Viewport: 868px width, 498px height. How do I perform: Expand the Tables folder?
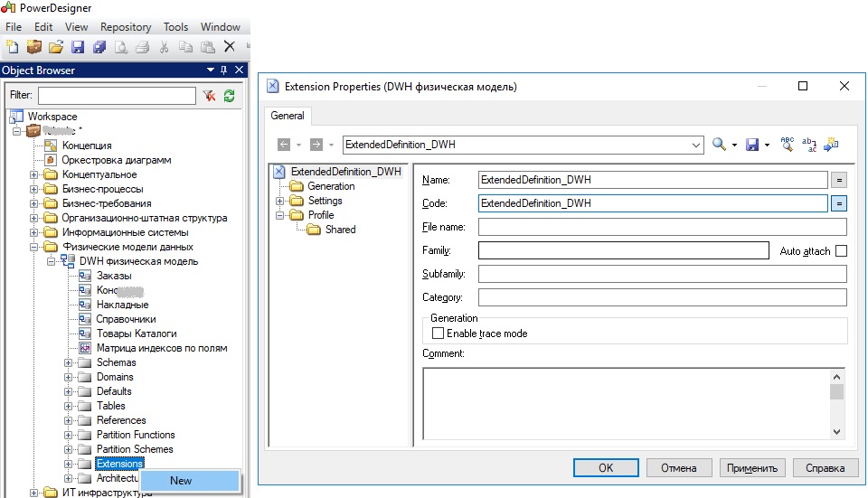(68, 406)
